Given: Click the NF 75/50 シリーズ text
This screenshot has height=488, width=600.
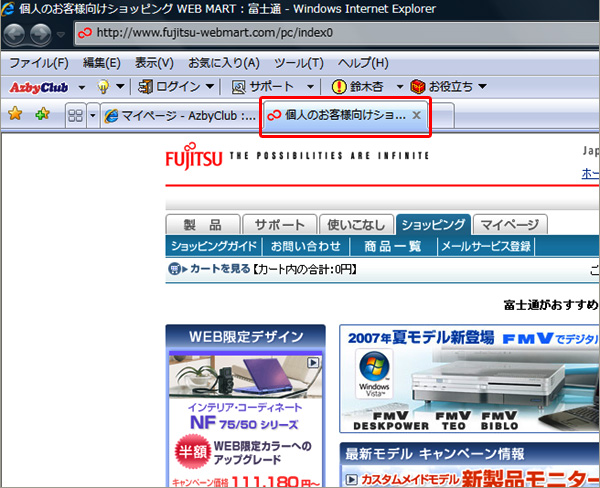Looking at the screenshot, I should [x=244, y=423].
